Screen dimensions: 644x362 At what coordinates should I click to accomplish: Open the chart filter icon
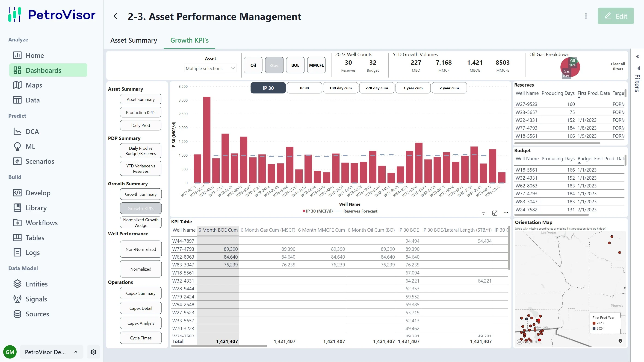(x=483, y=213)
